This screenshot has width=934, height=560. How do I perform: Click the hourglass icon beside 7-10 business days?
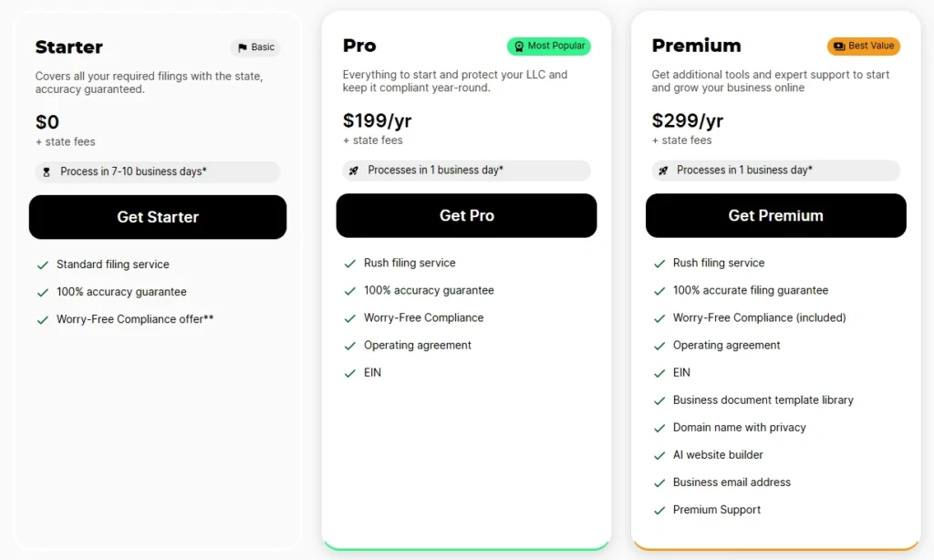[47, 172]
